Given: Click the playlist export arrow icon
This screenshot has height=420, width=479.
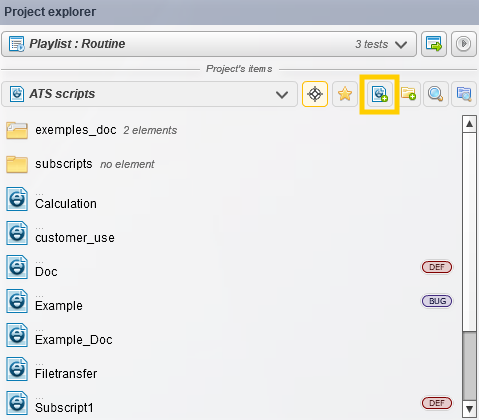Looking at the screenshot, I should tap(434, 44).
